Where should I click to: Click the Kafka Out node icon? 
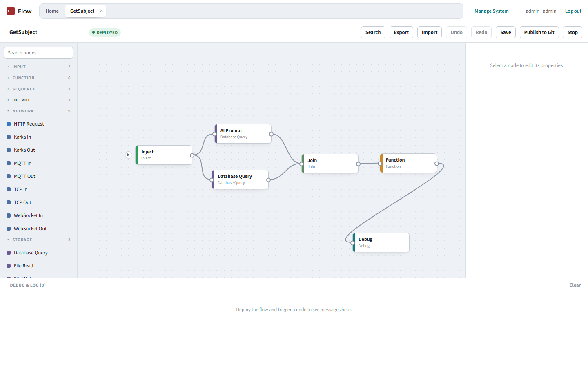9,150
